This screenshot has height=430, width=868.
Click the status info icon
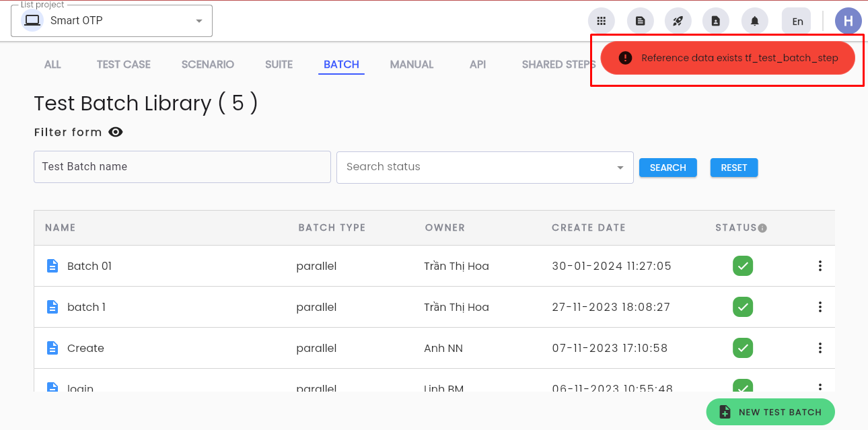[x=762, y=228]
